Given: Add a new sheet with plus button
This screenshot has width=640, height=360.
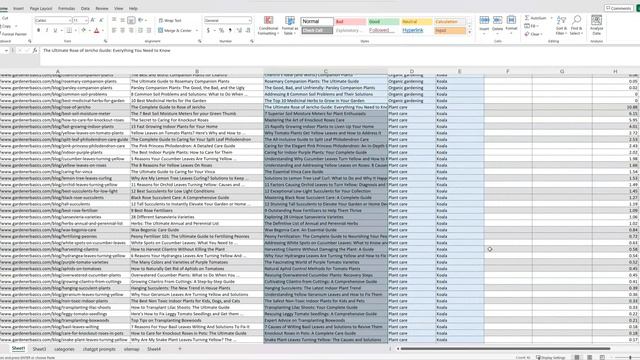Looking at the screenshot, I should pos(180,349).
